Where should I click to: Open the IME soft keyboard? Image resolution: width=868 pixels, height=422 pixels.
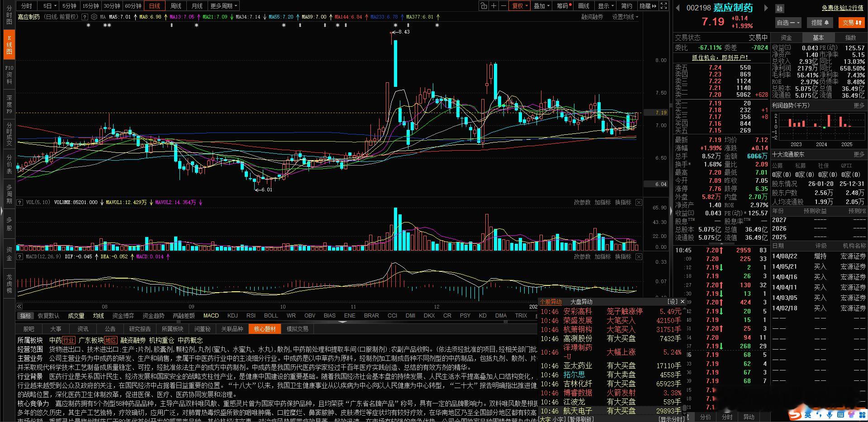click(x=841, y=414)
